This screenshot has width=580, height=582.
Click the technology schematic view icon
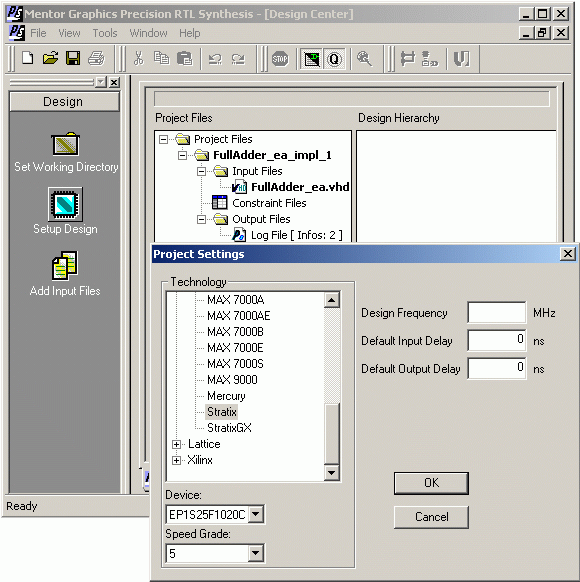[x=430, y=59]
